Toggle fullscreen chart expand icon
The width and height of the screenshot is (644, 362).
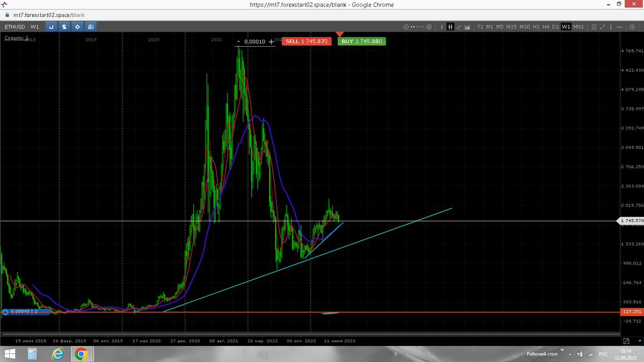(626, 341)
